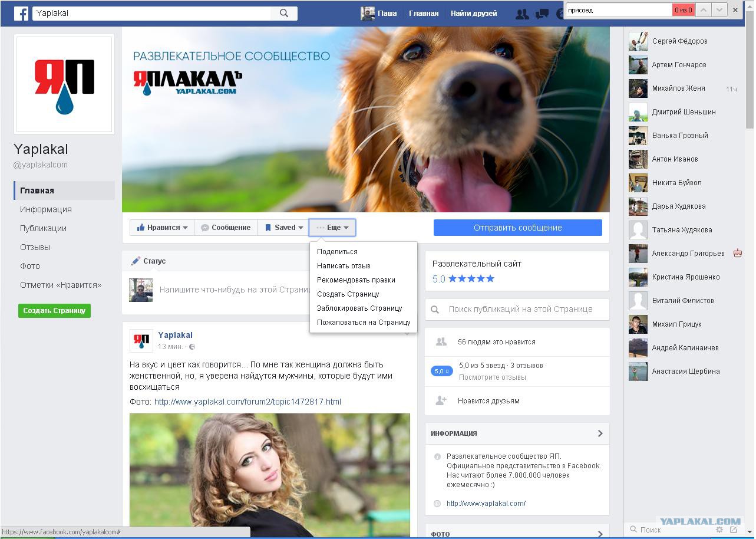
Task: Click the status composer text field
Action: point(235,290)
